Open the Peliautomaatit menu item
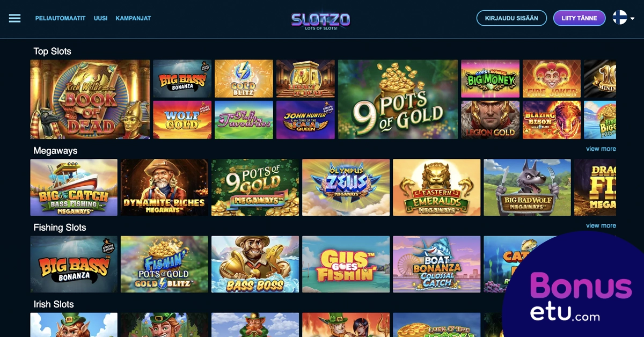 61,18
